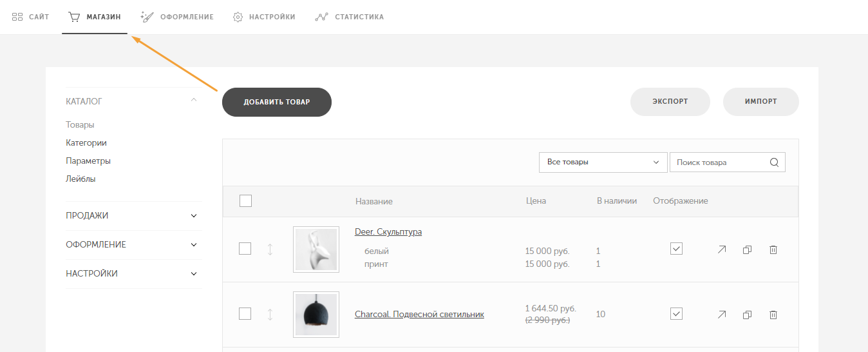The image size is (868, 352).
Task: Open the Deer sculpture product page arrow icon
Action: click(721, 249)
